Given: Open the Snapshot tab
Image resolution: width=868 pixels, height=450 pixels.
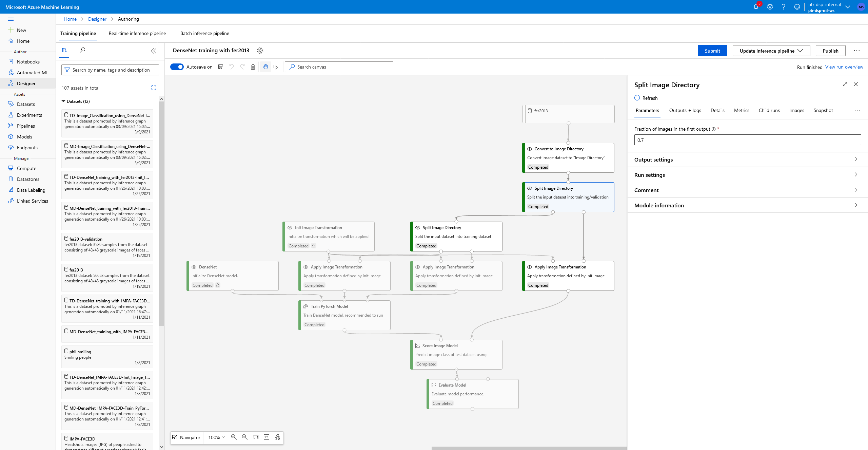Looking at the screenshot, I should tap(823, 110).
